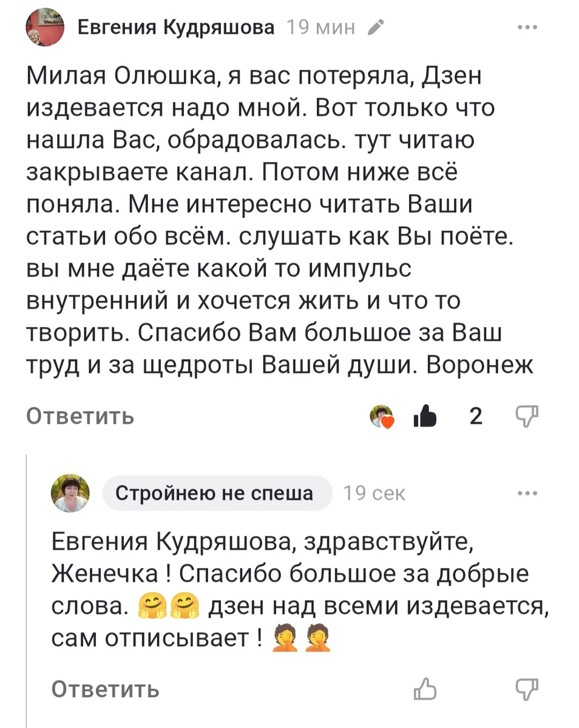Click Евгения Кудряшова's avatar photo
579x728 pixels.
(45, 25)
